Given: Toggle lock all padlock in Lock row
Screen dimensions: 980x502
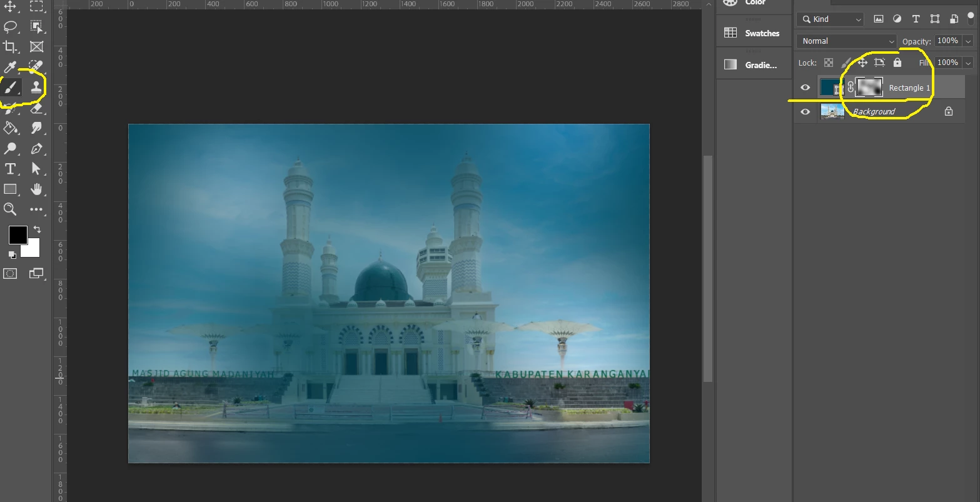Looking at the screenshot, I should (x=897, y=63).
